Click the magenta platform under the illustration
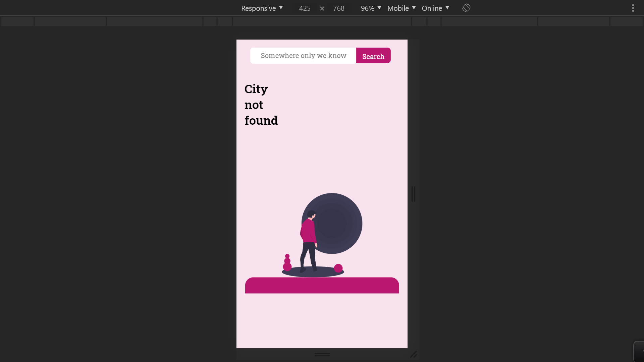 pos(322,286)
